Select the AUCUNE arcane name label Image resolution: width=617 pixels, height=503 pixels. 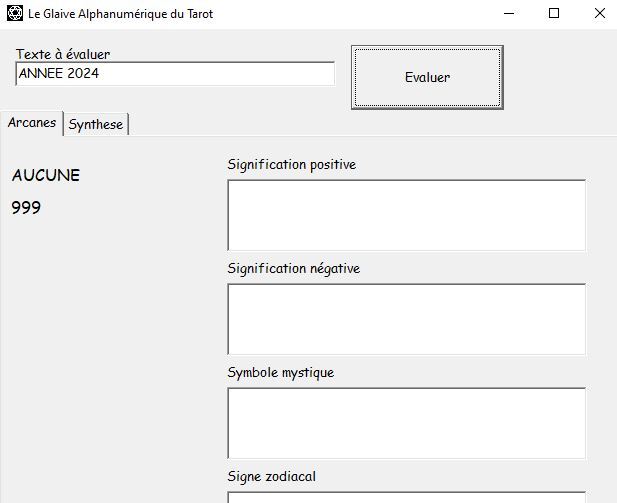point(46,176)
